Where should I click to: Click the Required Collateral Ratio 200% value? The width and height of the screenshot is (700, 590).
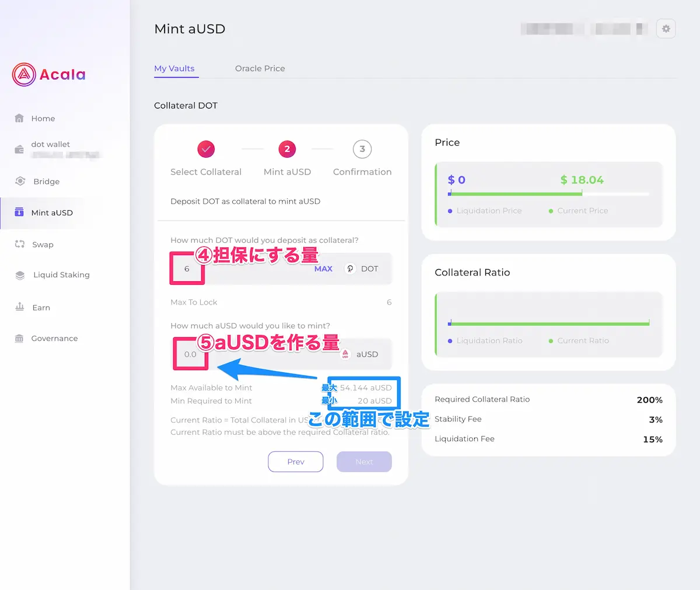tap(650, 400)
